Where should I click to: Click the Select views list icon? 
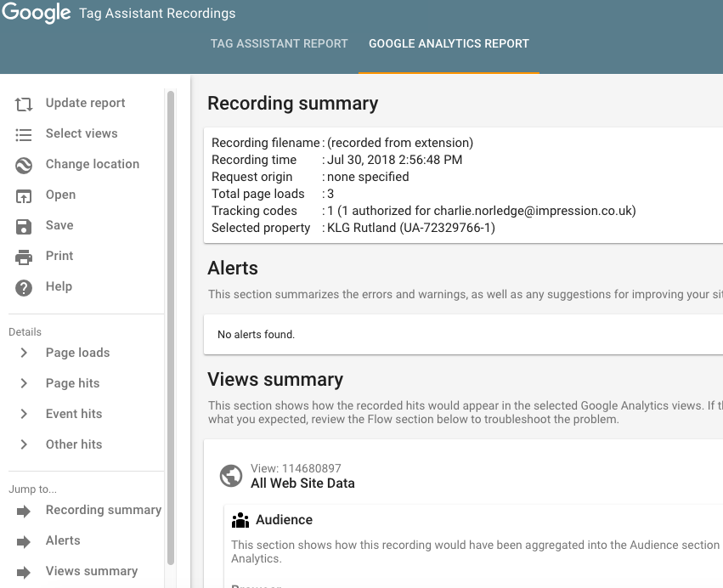click(x=24, y=134)
